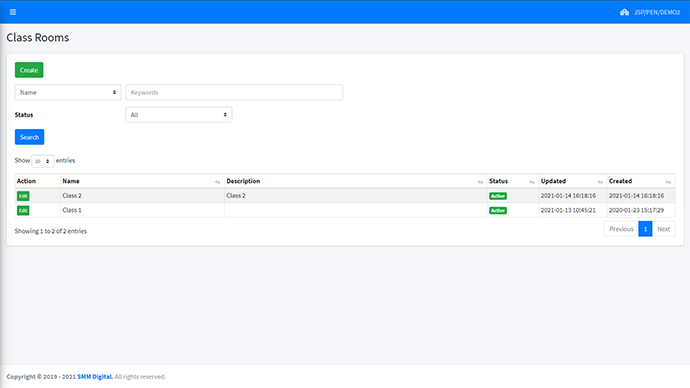Viewport: 690px width, 388px height.
Task: Click created time 2021-01-14 16:18:16
Action: 636,195
